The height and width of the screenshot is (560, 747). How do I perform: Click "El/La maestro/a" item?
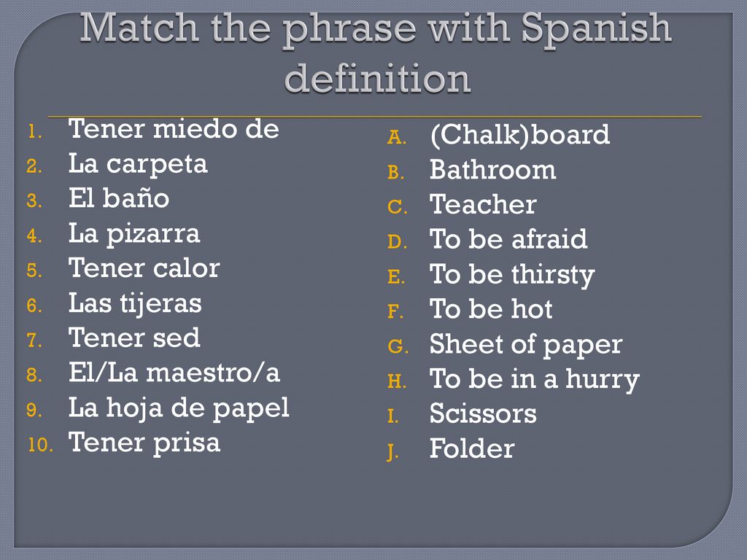[174, 373]
